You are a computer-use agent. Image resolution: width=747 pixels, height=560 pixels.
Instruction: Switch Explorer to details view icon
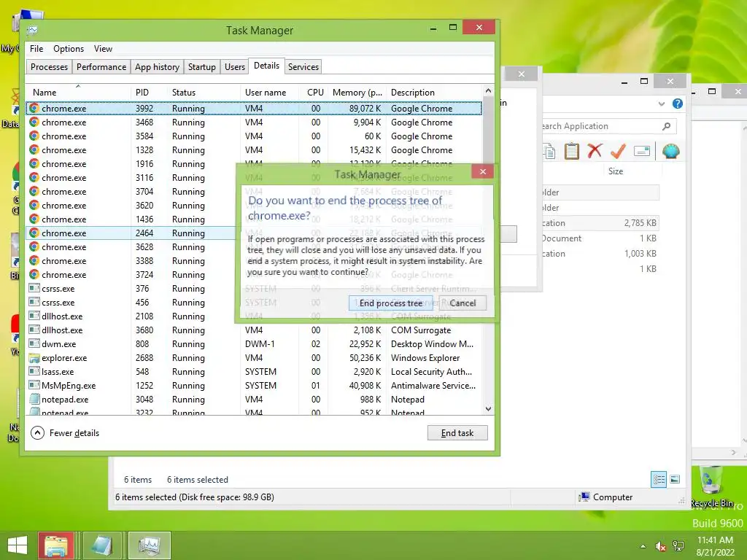click(x=659, y=480)
